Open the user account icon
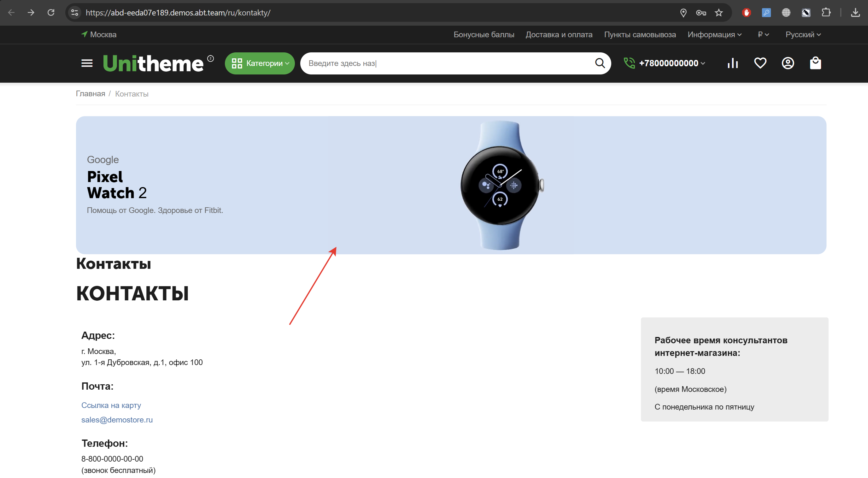This screenshot has width=868, height=478. click(x=788, y=63)
